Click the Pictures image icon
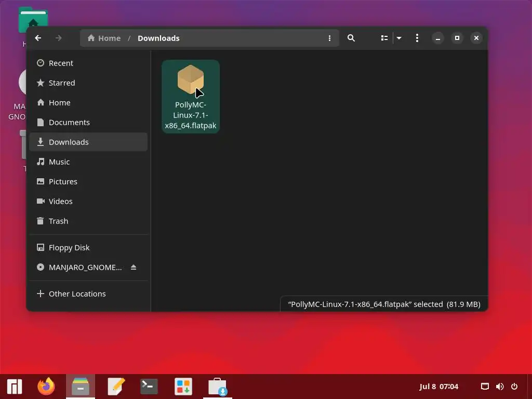This screenshot has height=399, width=532. tap(41, 181)
